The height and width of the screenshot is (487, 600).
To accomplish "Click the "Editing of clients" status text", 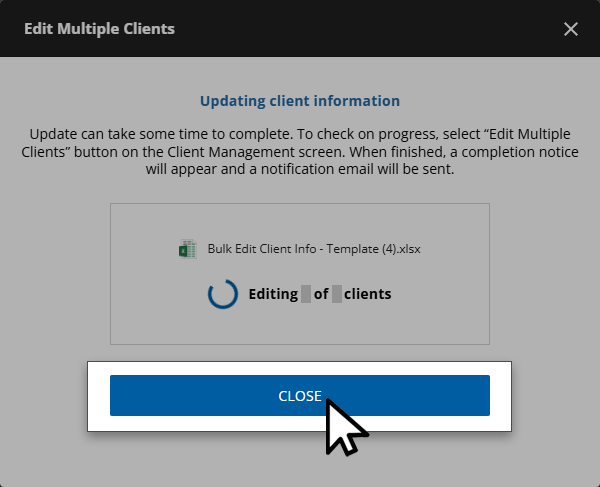I will click(x=320, y=294).
